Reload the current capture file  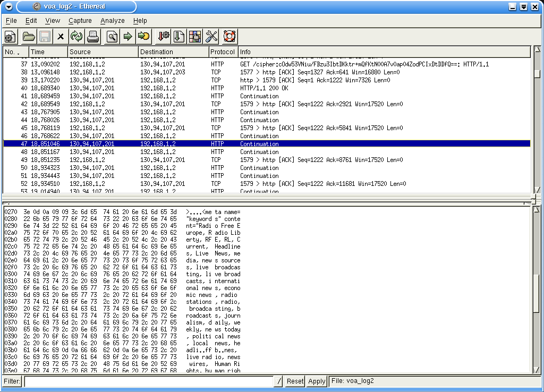click(76, 37)
